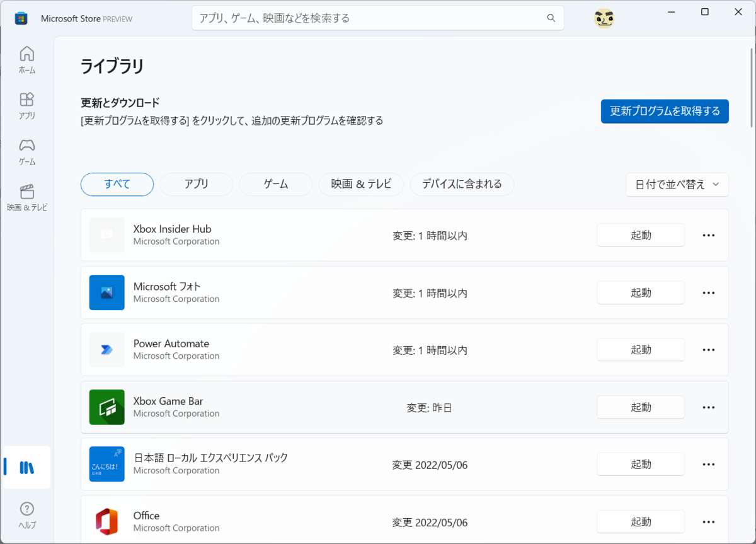
Task: Click 更新プログラムを取得する button
Action: point(665,111)
